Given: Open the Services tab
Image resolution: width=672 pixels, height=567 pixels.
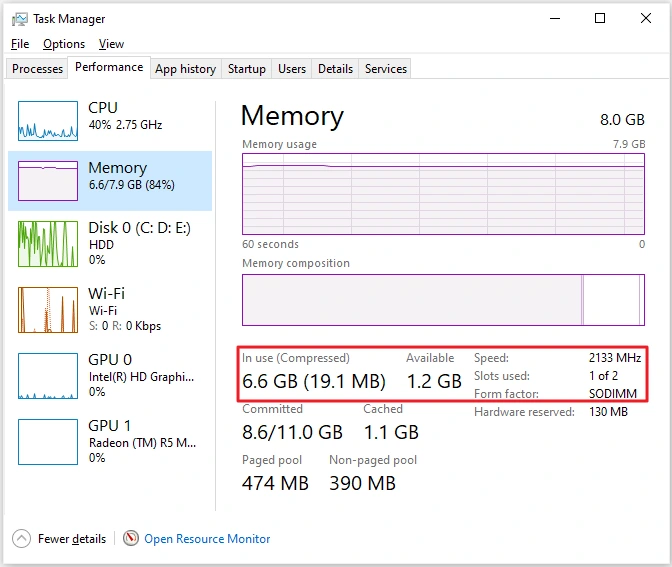Looking at the screenshot, I should click(386, 69).
